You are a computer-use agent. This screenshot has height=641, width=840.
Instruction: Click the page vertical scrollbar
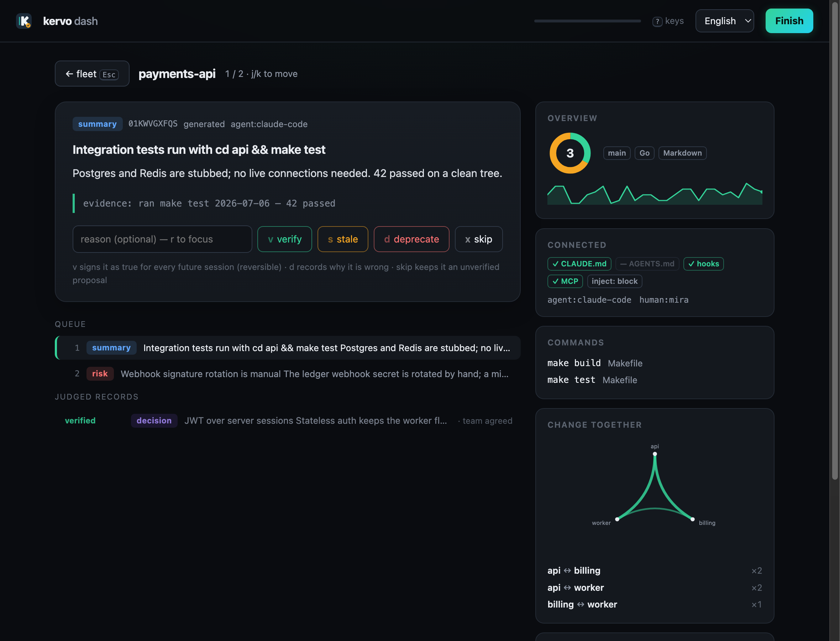[x=835, y=240]
